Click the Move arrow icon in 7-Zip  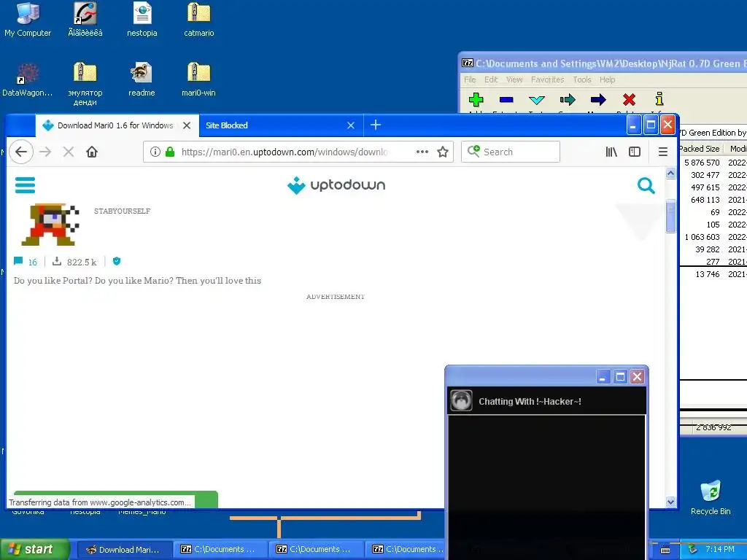click(x=598, y=99)
